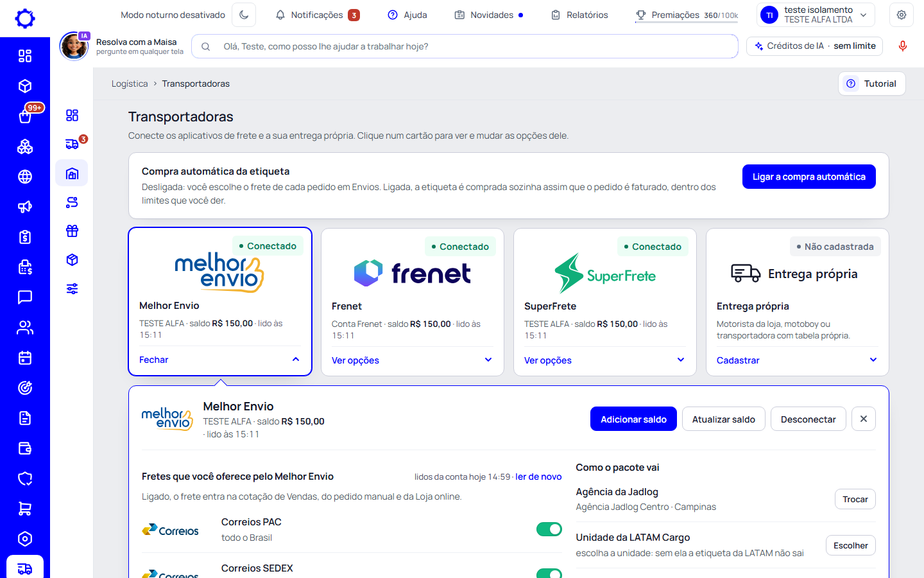Viewport: 924px width, 578px height.
Task: Select the megaphone marketing icon
Action: [x=25, y=207]
